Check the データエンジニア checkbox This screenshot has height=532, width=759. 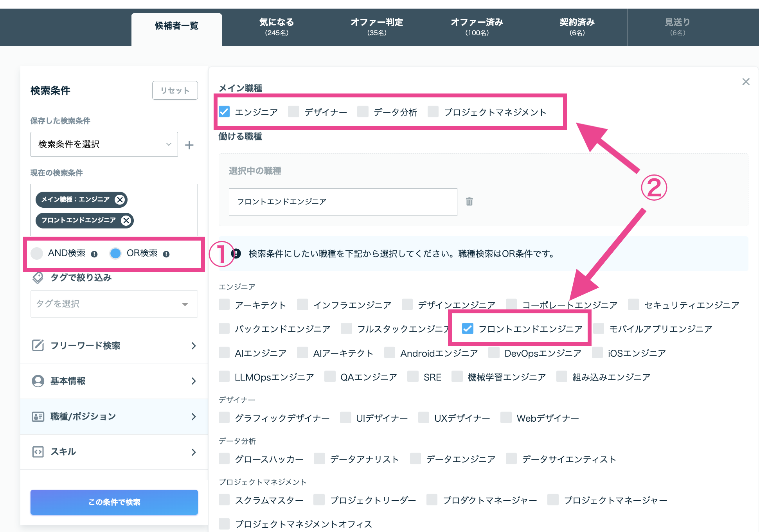415,459
